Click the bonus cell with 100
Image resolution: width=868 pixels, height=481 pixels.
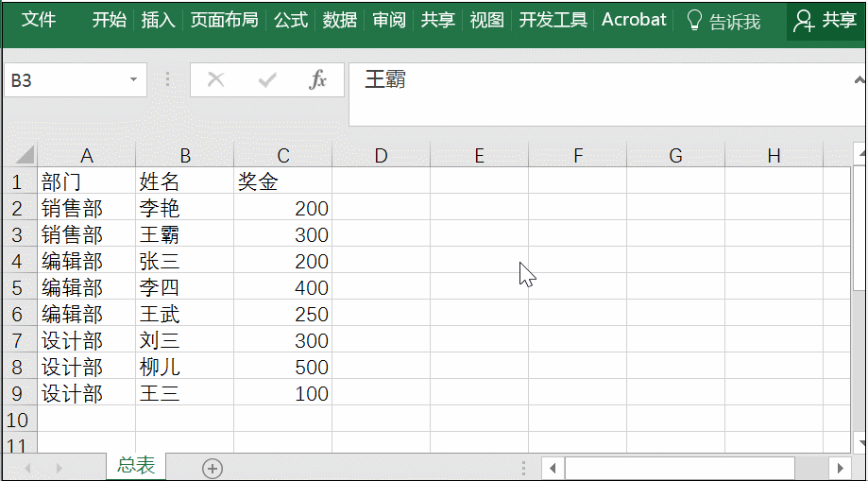point(282,393)
